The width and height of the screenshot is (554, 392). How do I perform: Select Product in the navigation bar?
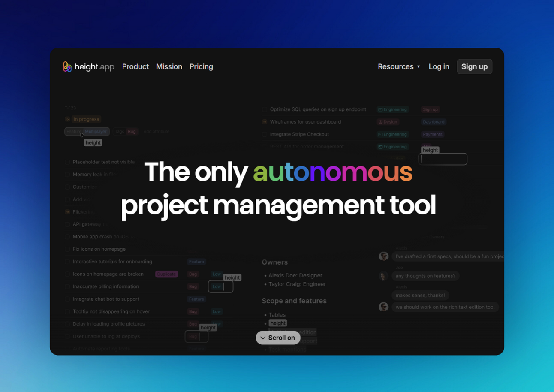pos(135,66)
